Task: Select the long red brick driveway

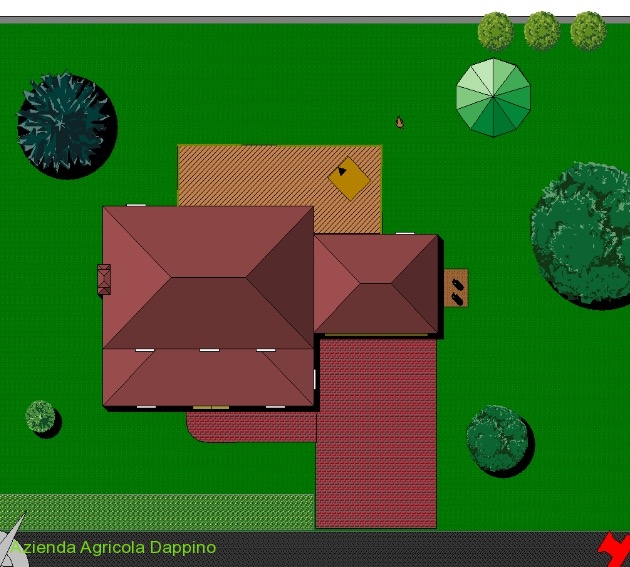Action: (x=376, y=433)
